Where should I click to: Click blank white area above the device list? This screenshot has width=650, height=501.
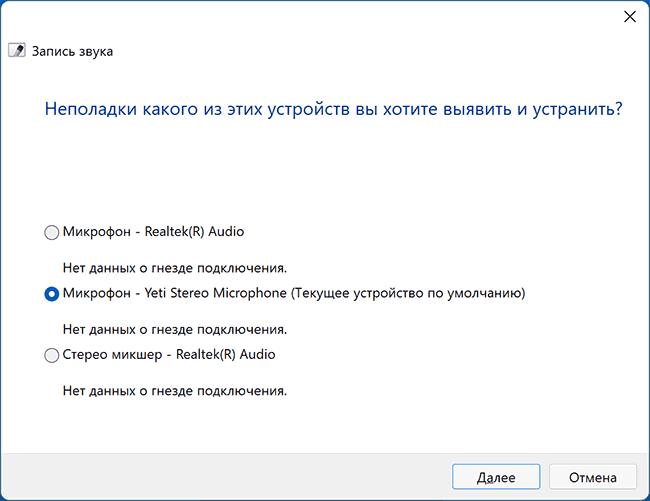(x=330, y=175)
